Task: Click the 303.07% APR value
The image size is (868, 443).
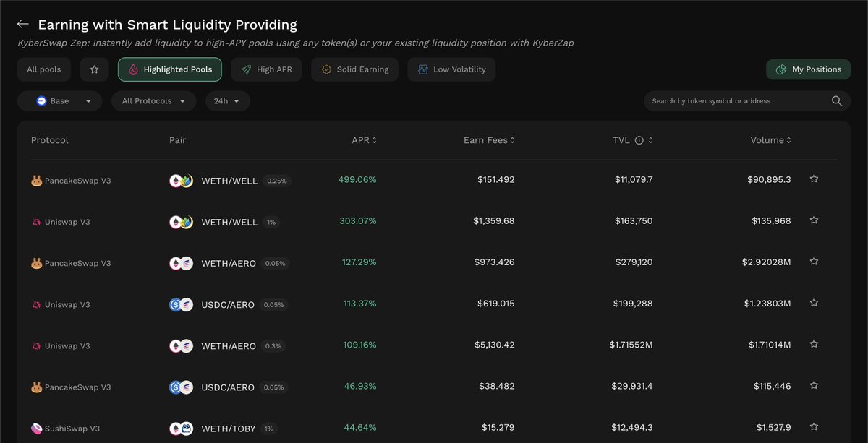Action: (358, 220)
